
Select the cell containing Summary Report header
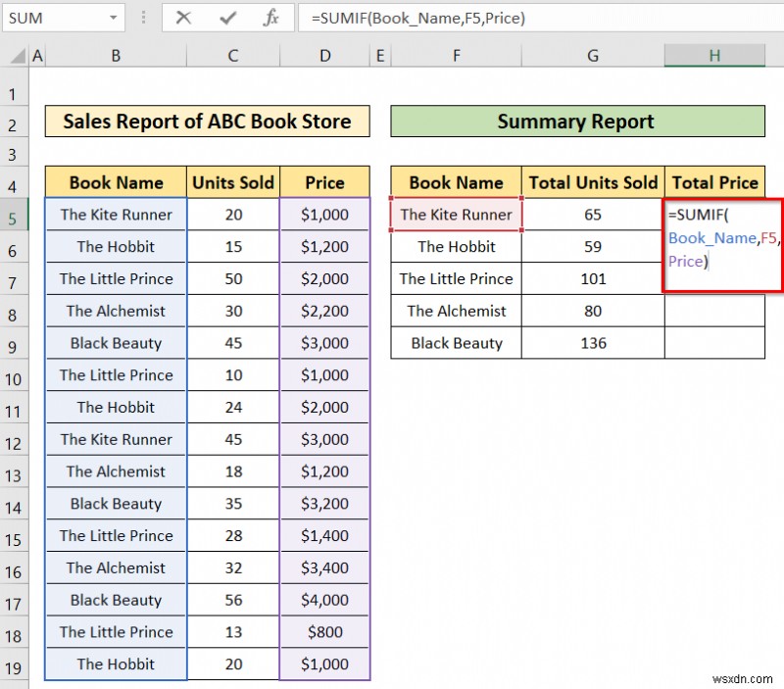(576, 121)
